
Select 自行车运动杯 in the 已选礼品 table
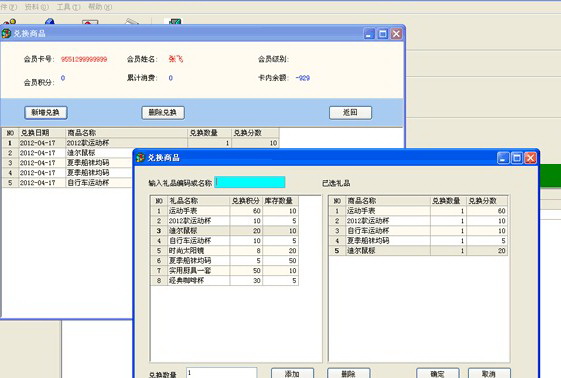tap(418, 231)
